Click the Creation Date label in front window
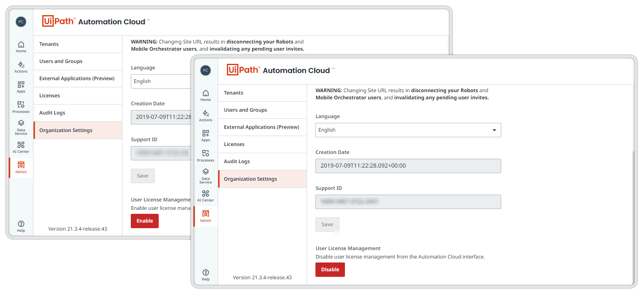This screenshot has width=644, height=292. (x=333, y=152)
